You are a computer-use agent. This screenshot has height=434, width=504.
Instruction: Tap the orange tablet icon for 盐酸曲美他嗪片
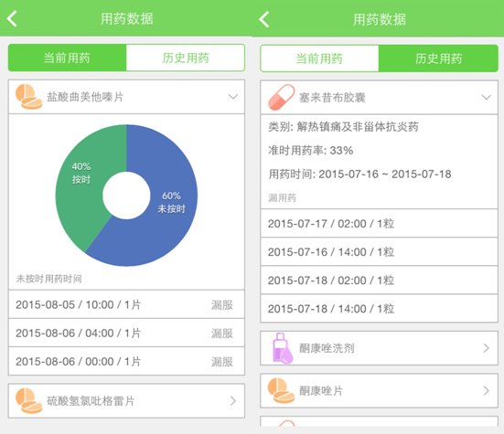[x=28, y=97]
